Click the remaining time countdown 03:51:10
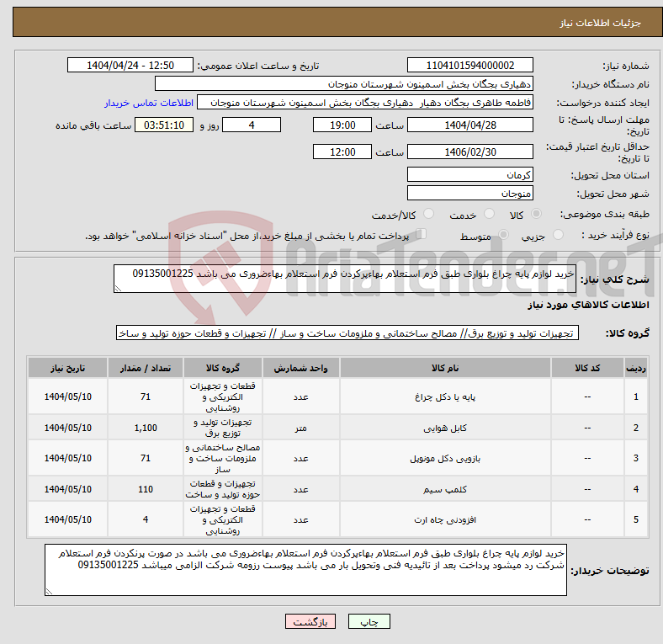 point(164,125)
